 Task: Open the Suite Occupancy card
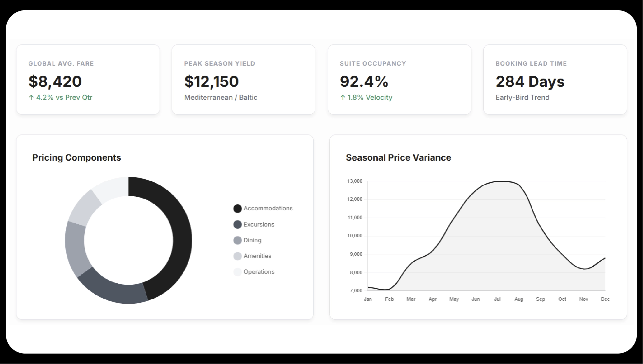pyautogui.click(x=399, y=80)
